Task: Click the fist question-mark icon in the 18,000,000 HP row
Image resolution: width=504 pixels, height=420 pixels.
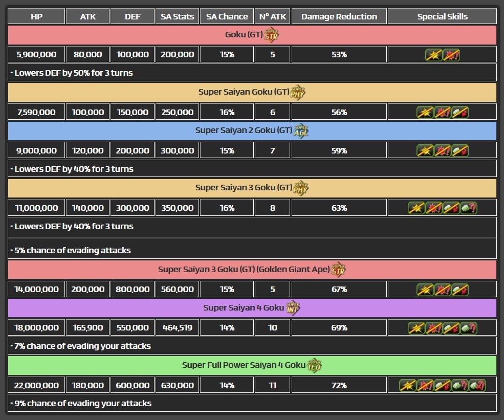Action: click(469, 328)
